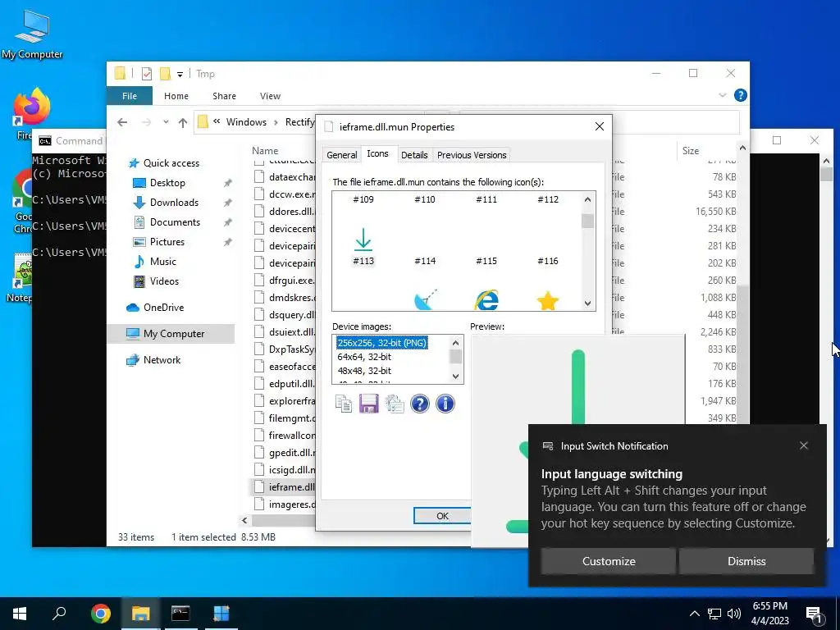This screenshot has width=840, height=630.
Task: Open the View ribbon tab
Action: tap(270, 96)
